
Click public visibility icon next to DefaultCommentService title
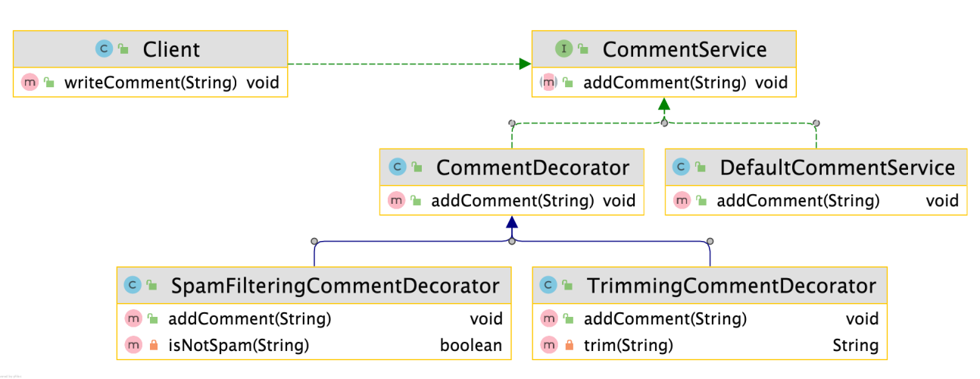pyautogui.click(x=701, y=168)
